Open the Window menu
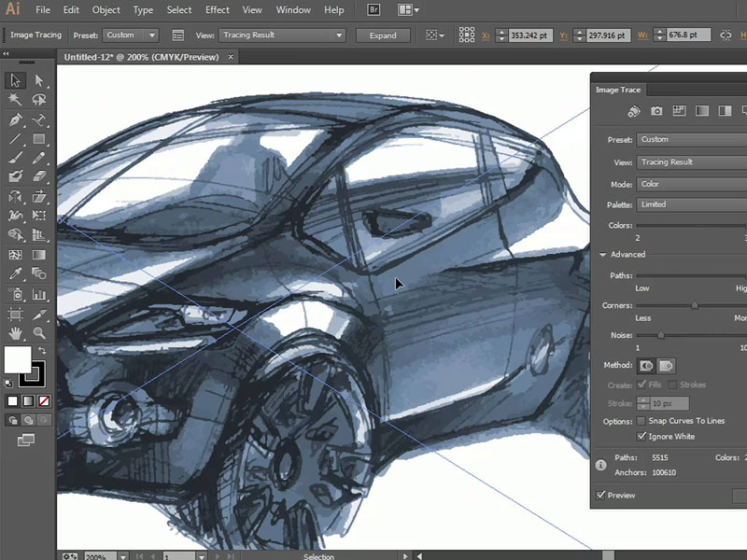 point(293,9)
